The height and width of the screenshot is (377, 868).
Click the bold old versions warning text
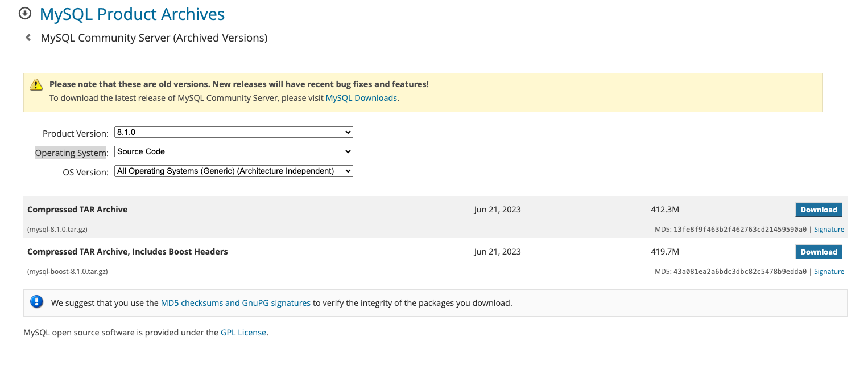239,84
